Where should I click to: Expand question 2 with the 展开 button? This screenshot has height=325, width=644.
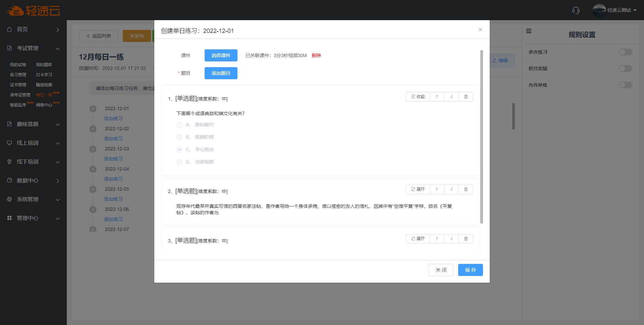point(418,189)
